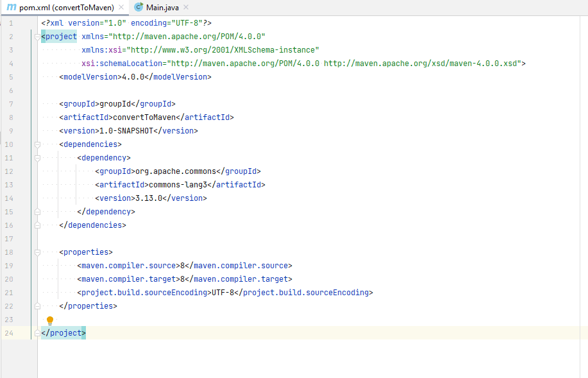This screenshot has width=588, height=378.
Task: Click line number 17 in the gutter
Action: click(9, 239)
